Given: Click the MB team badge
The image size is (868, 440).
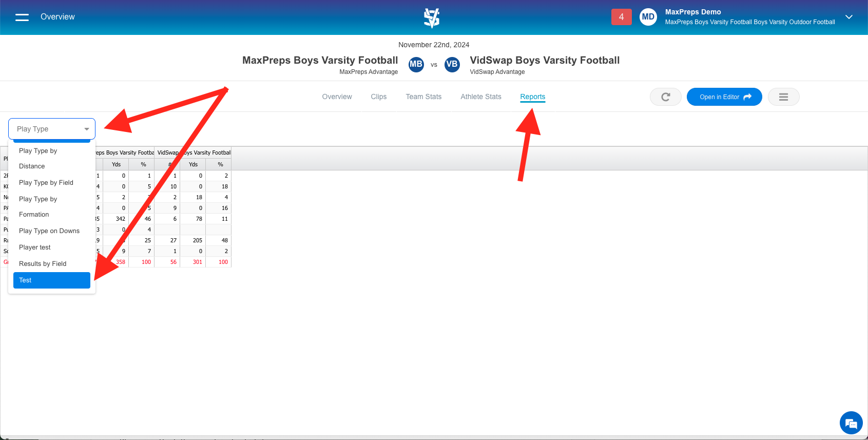Looking at the screenshot, I should 416,64.
